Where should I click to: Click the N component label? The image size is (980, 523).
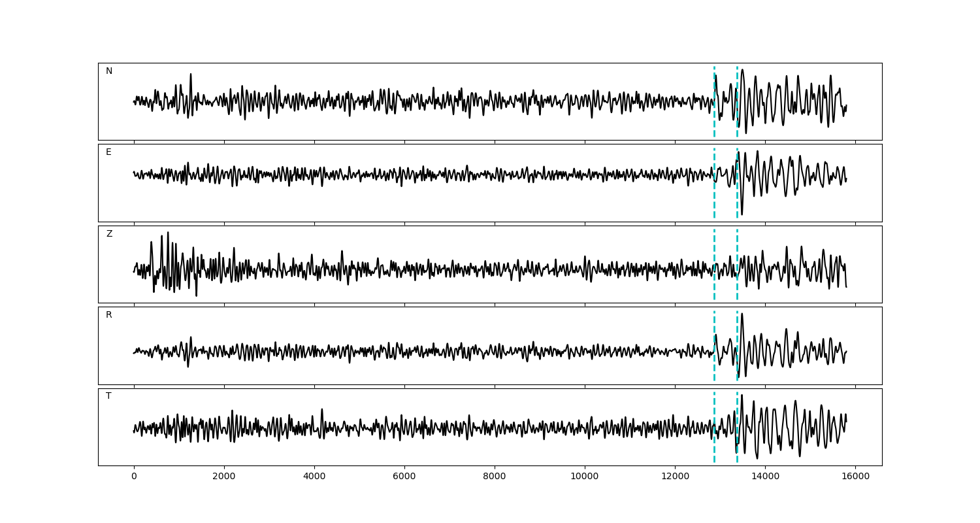tap(109, 71)
